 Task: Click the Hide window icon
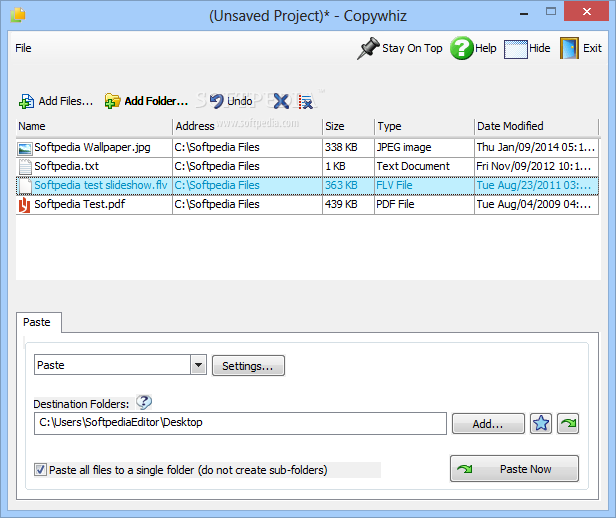click(515, 49)
